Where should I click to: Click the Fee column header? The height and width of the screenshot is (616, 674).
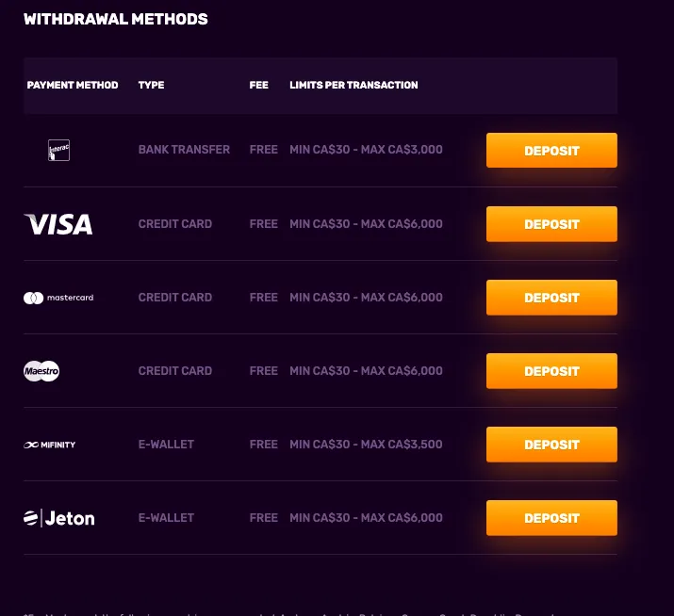(259, 85)
